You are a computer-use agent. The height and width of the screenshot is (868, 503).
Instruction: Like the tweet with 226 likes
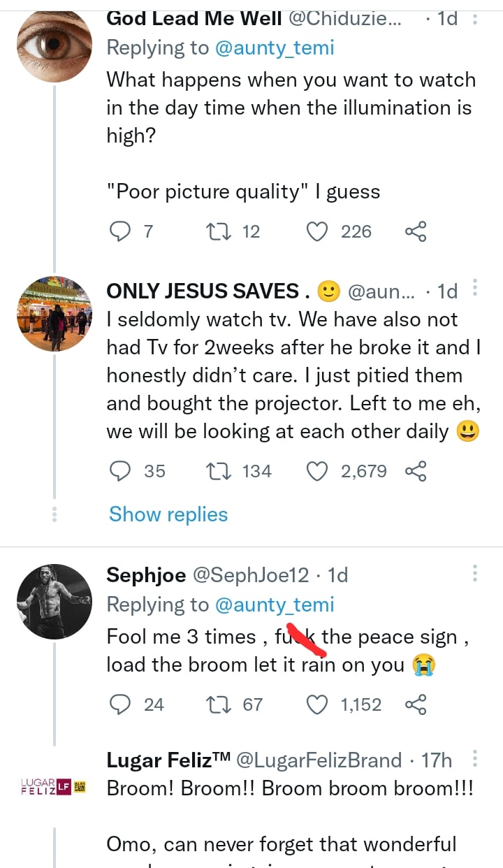[318, 231]
